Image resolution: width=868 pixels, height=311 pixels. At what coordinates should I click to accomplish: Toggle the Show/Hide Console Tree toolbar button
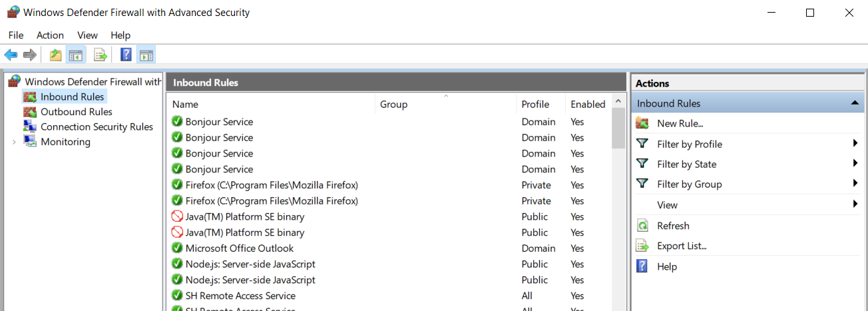(x=76, y=55)
